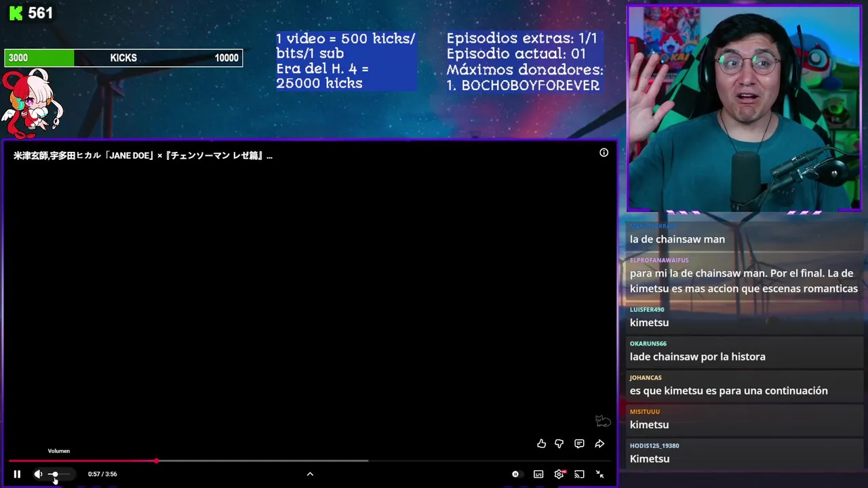This screenshot has height=488, width=868.
Task: Share the video with the arrow icon
Action: pos(599,444)
